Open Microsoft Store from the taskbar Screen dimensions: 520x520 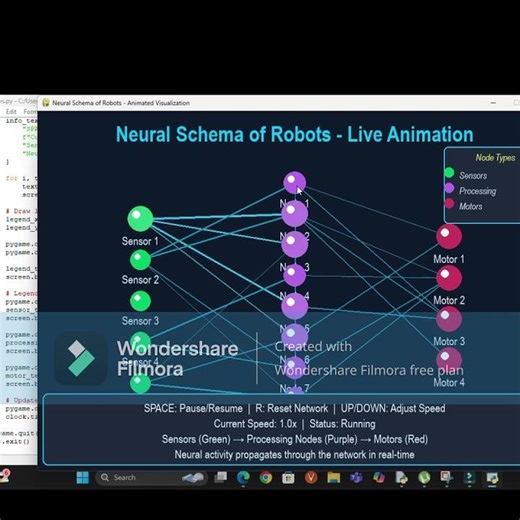288,478
